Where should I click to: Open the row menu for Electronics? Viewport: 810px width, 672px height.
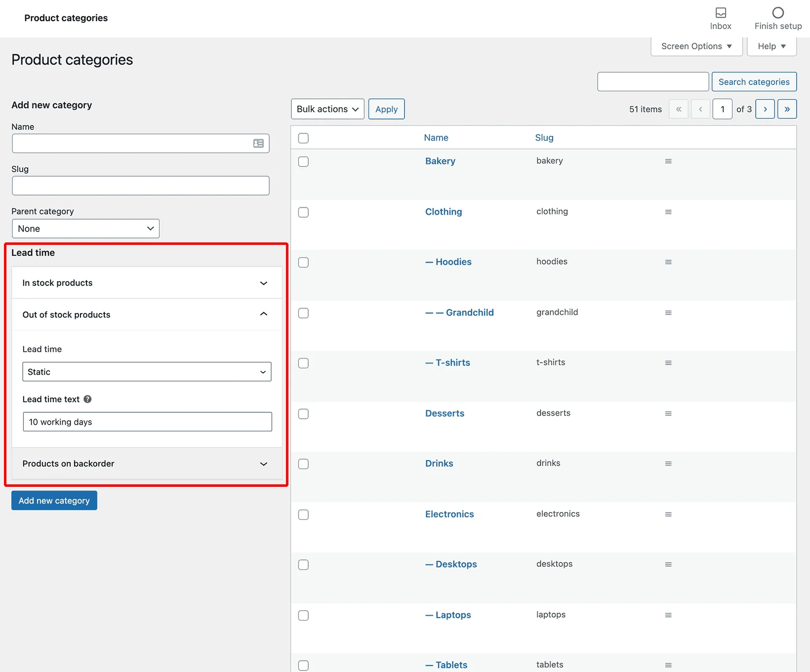(x=668, y=514)
